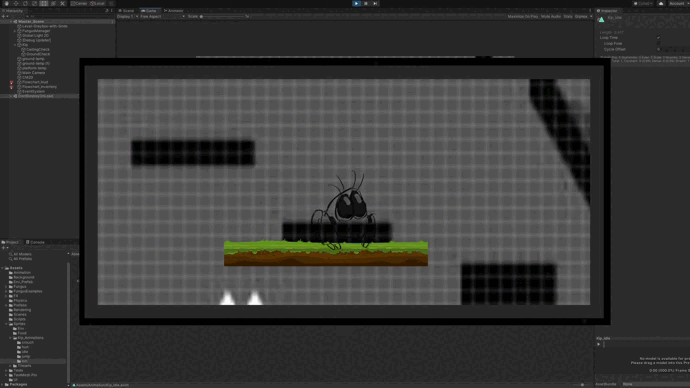690x388 pixels.
Task: Toggle Mute Audio in Game view
Action: coord(551,17)
